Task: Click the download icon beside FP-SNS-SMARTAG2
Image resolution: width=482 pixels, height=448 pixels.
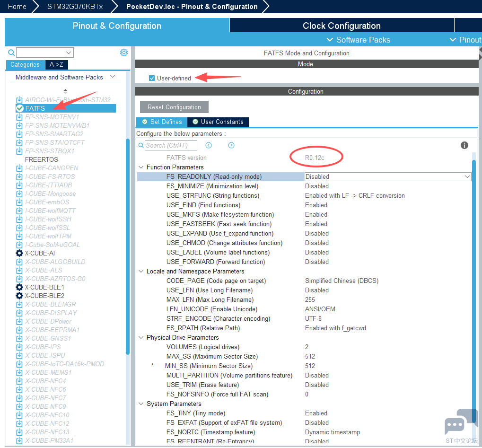Action: pyautogui.click(x=19, y=134)
